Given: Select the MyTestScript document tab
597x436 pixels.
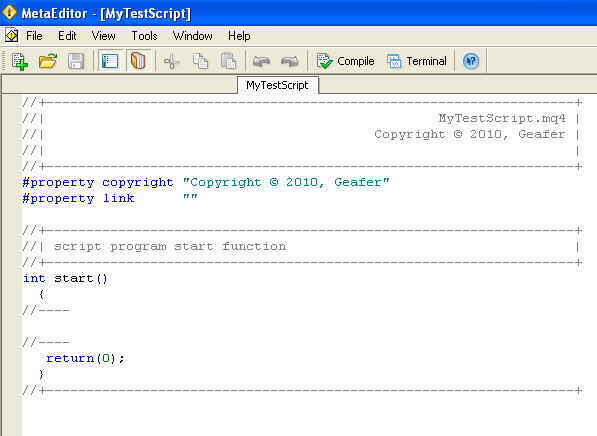Looking at the screenshot, I should (x=278, y=85).
